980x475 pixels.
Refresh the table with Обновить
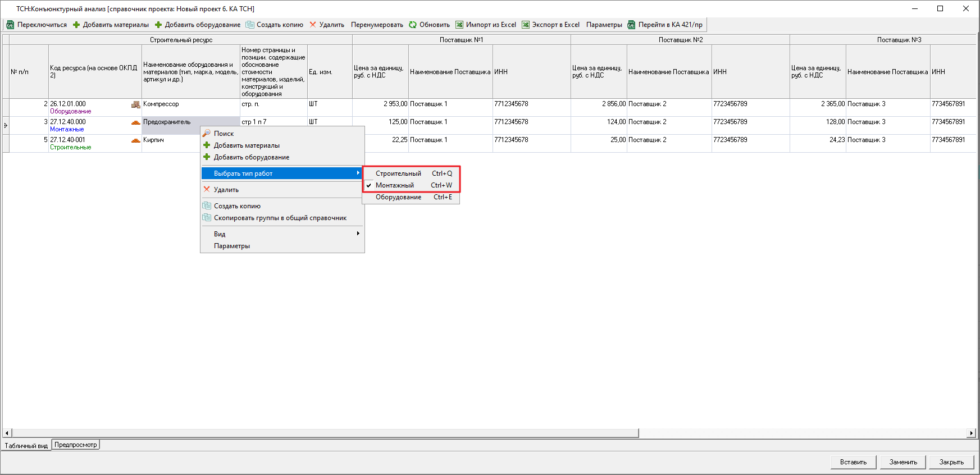(429, 25)
